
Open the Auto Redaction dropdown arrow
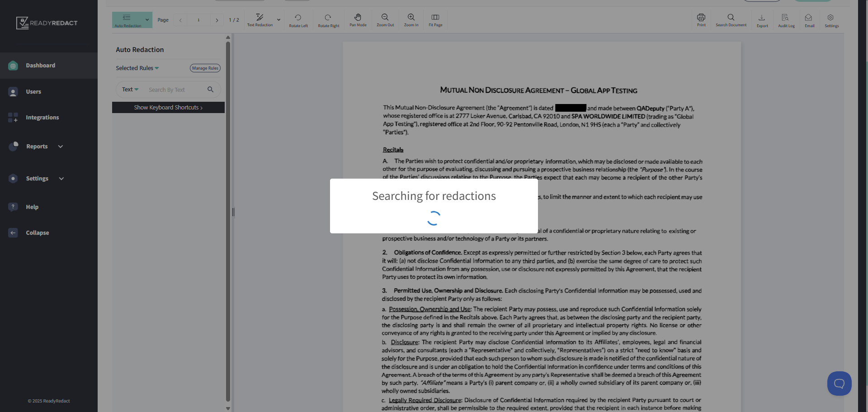click(x=147, y=20)
